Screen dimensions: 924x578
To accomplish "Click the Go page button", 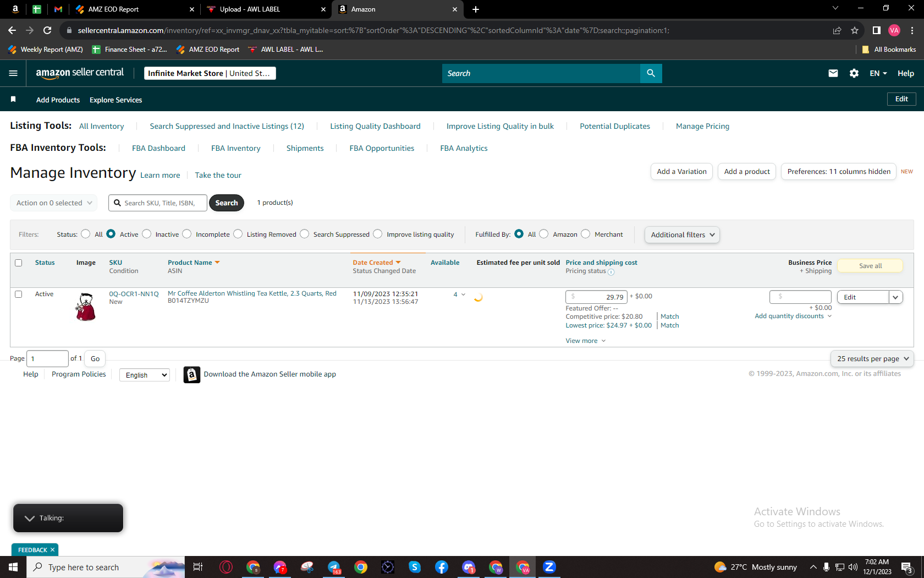I will click(x=95, y=359).
